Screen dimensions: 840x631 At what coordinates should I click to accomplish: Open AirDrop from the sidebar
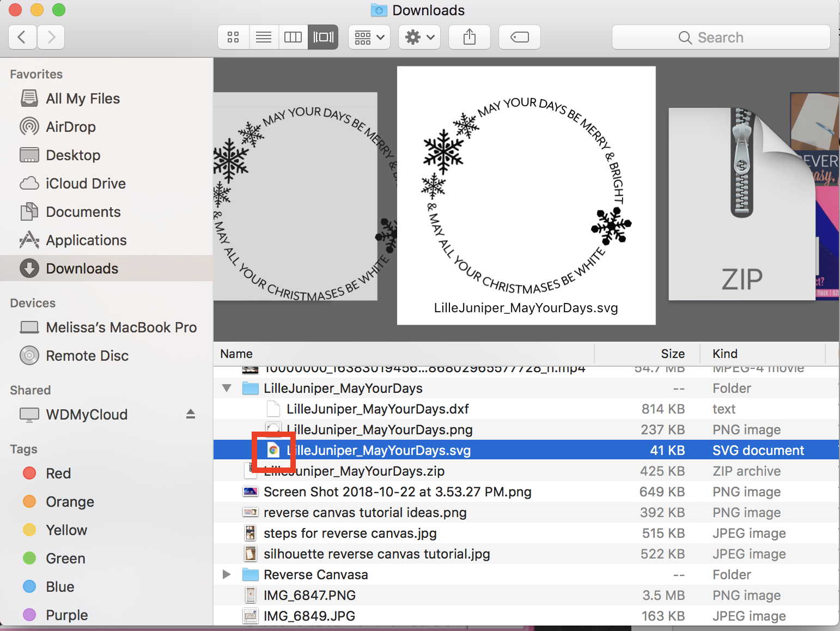tap(70, 126)
